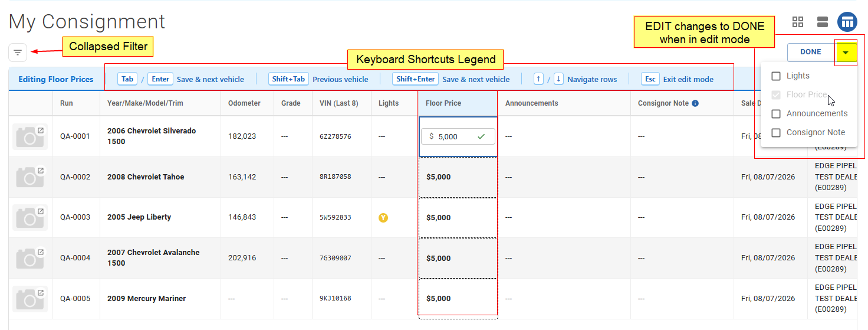Enable the Lights checkbox

776,76
